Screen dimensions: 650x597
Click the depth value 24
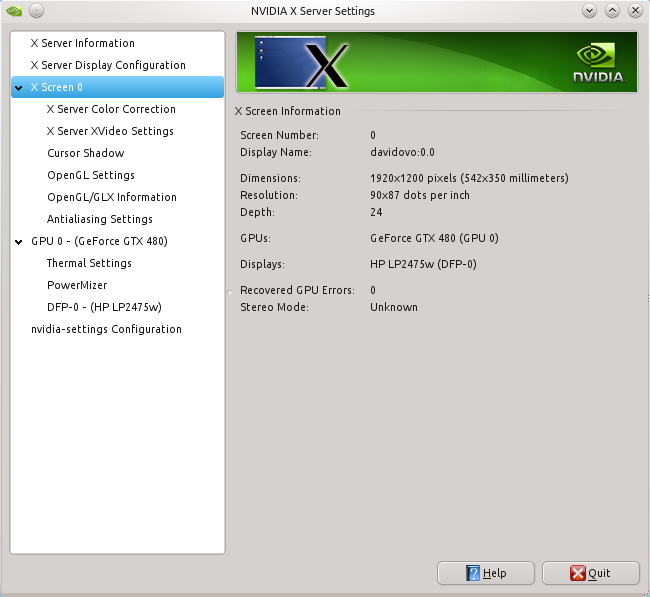pyautogui.click(x=376, y=212)
